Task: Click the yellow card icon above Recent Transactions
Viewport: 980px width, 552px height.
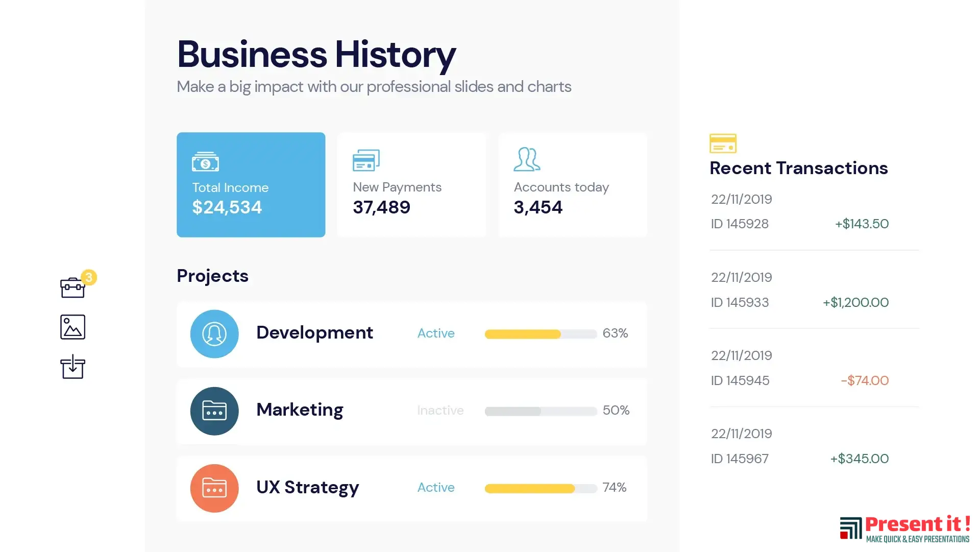Action: click(723, 143)
